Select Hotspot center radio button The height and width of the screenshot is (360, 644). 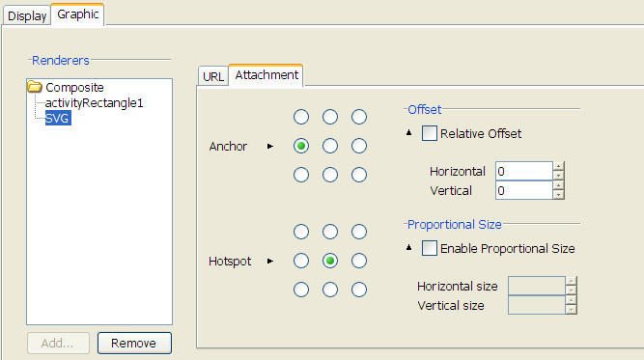(x=330, y=261)
